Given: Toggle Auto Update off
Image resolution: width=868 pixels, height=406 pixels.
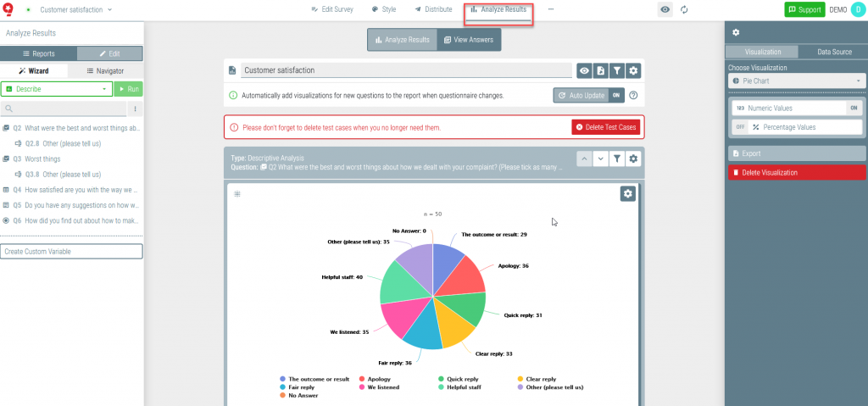Looking at the screenshot, I should pyautogui.click(x=617, y=96).
